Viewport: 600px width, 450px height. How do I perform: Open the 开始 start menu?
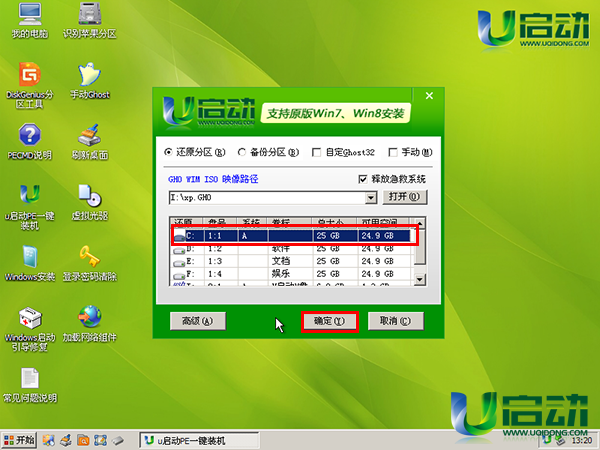(x=19, y=440)
